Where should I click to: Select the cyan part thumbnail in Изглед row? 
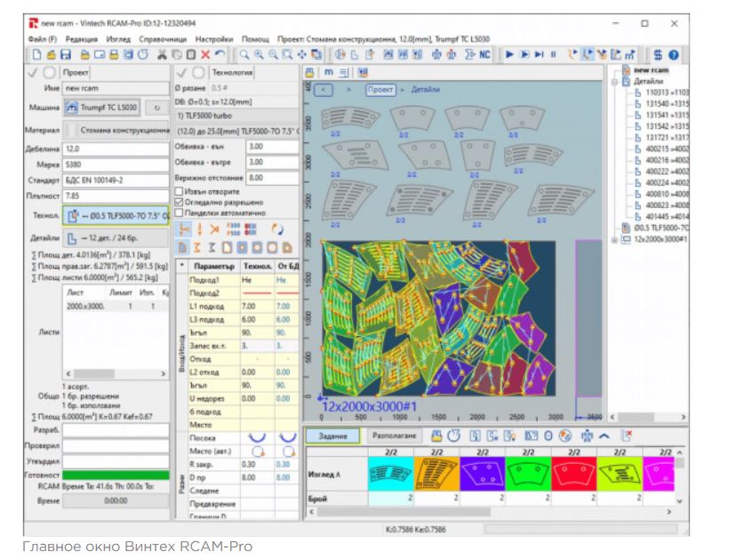(390, 474)
